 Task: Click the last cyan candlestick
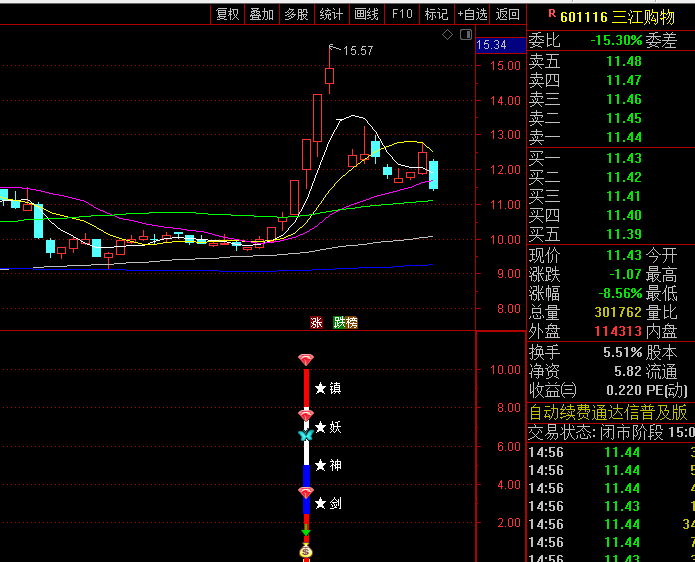[x=433, y=176]
